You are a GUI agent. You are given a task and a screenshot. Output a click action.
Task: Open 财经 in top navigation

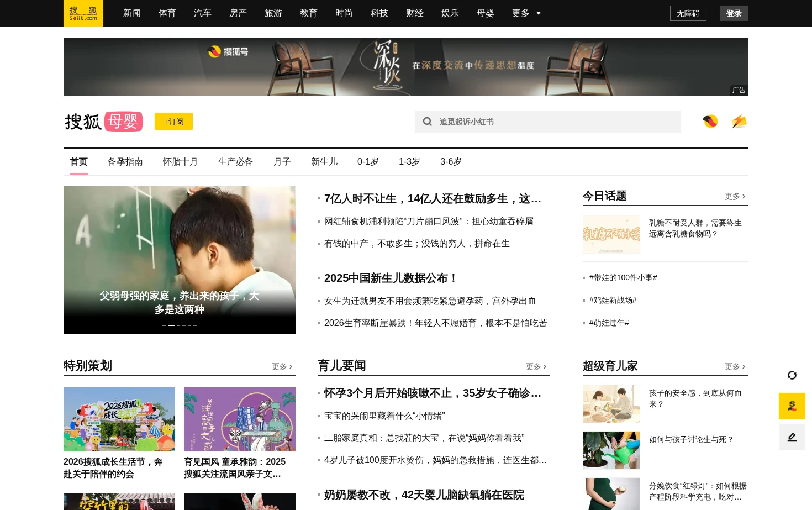pyautogui.click(x=415, y=13)
